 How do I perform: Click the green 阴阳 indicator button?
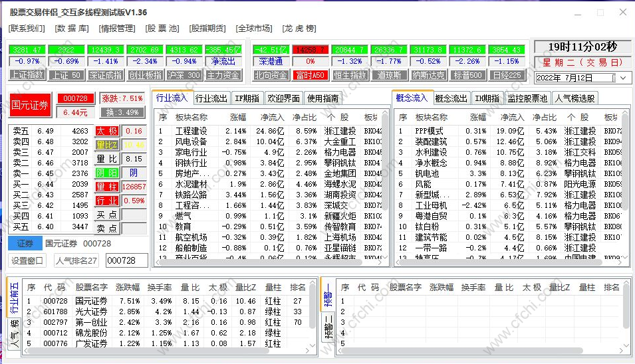[107, 173]
